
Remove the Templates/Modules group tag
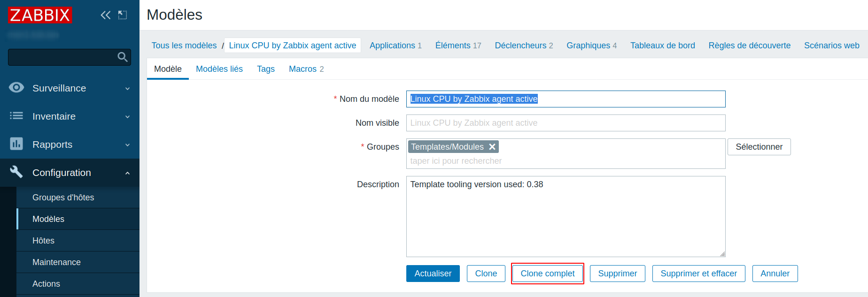click(492, 147)
